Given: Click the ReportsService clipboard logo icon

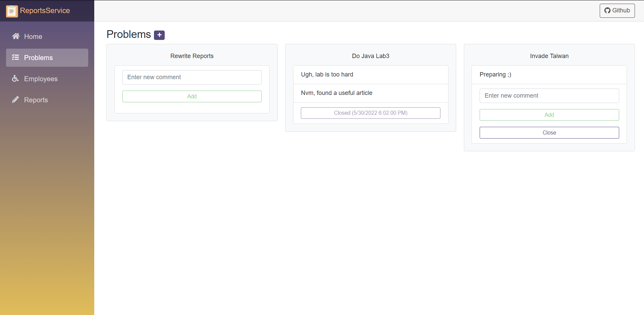Looking at the screenshot, I should click(x=12, y=11).
